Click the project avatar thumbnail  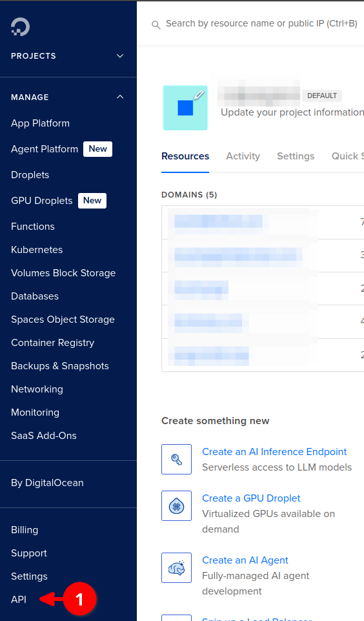pyautogui.click(x=185, y=108)
